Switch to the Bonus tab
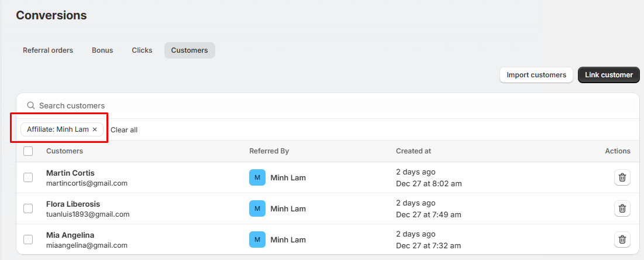Viewport: 644px width, 260px height. point(102,50)
